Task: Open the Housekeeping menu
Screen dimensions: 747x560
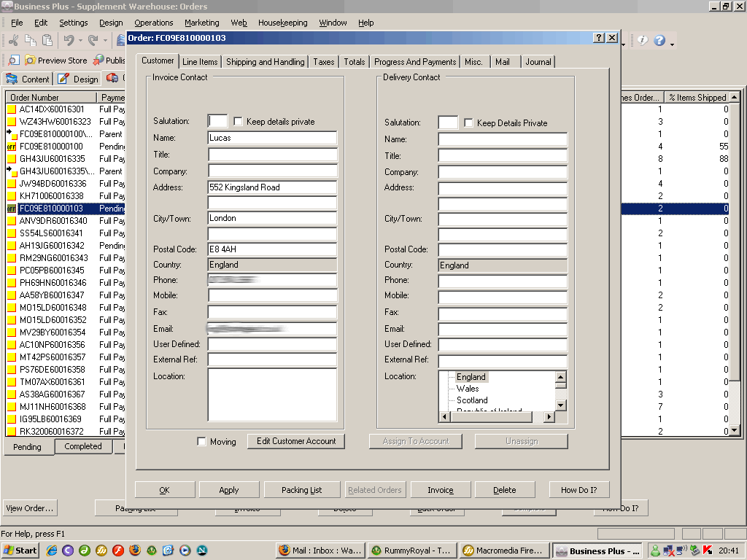Action: [282, 23]
